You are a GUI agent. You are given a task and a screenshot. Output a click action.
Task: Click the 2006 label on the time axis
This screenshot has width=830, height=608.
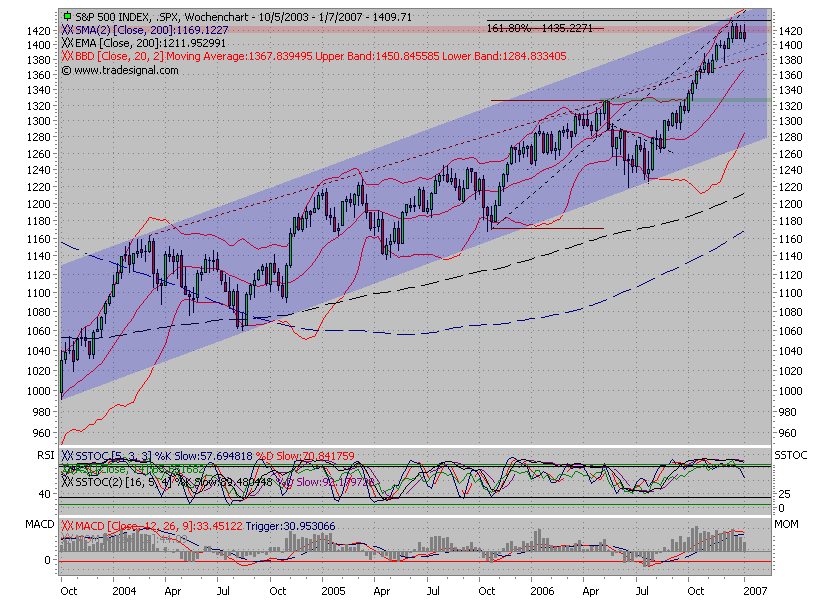[542, 591]
